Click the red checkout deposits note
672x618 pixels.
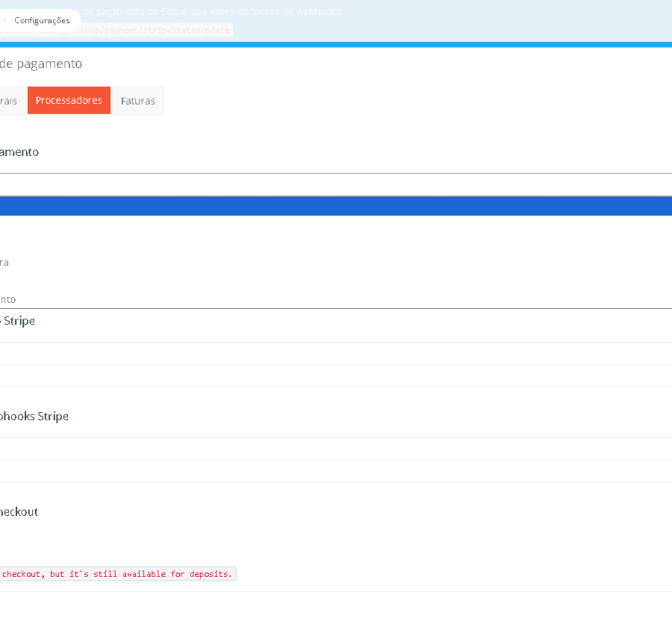(x=116, y=573)
